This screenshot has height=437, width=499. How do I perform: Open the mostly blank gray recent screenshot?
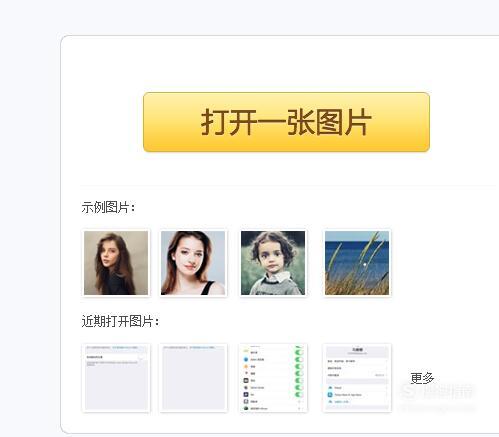coord(194,378)
